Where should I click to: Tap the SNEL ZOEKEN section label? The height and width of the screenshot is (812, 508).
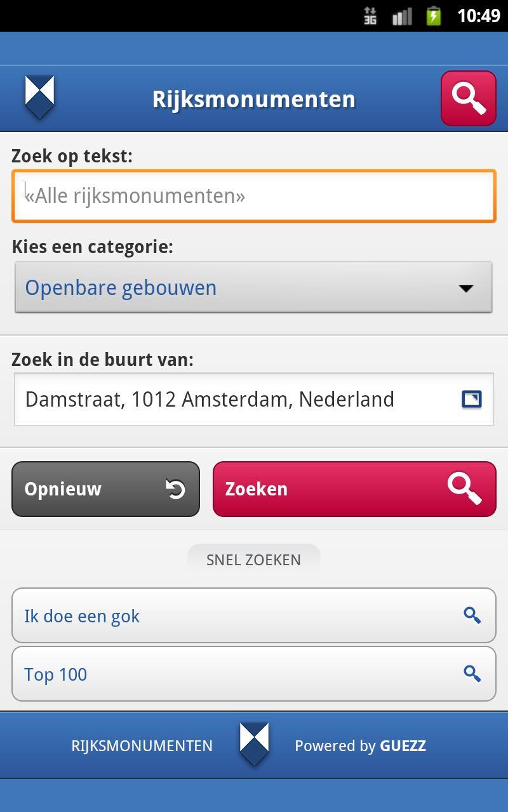click(253, 560)
